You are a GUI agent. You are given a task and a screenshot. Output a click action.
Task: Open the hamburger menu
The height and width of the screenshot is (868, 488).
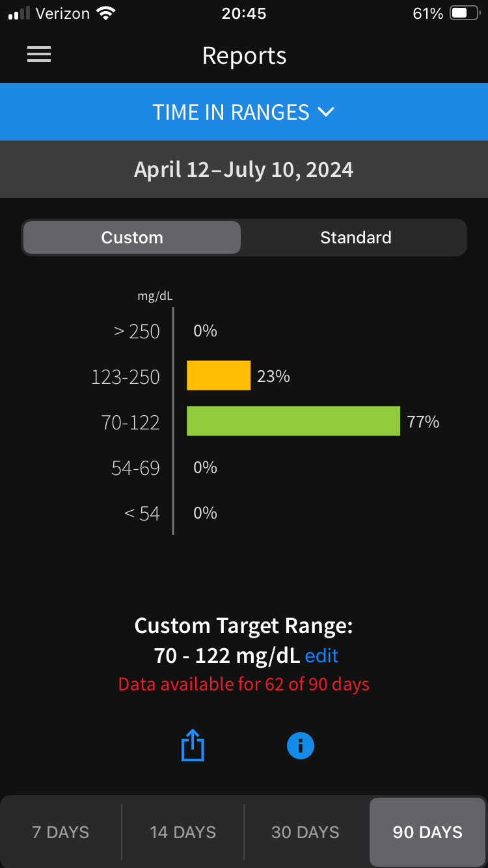pos(39,55)
